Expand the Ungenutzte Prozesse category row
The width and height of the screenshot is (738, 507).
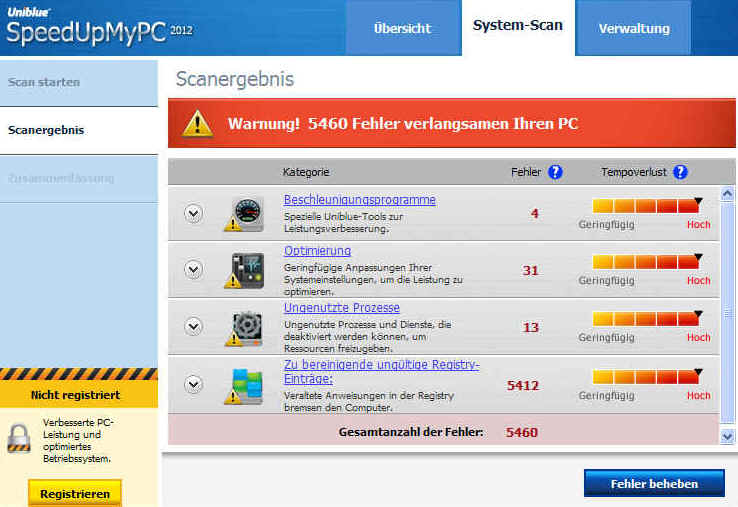pyautogui.click(x=194, y=327)
